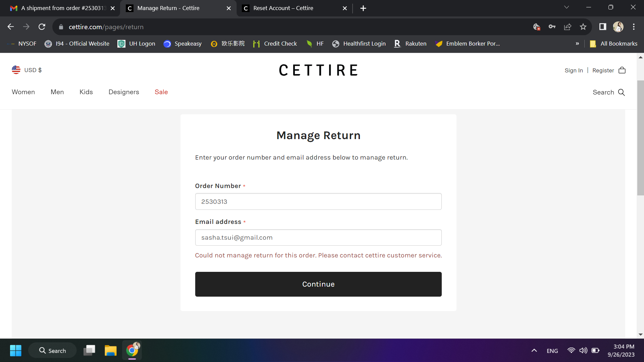Image resolution: width=644 pixels, height=362 pixels.
Task: Expand hidden bookmarks via the chevron
Action: tap(578, 44)
